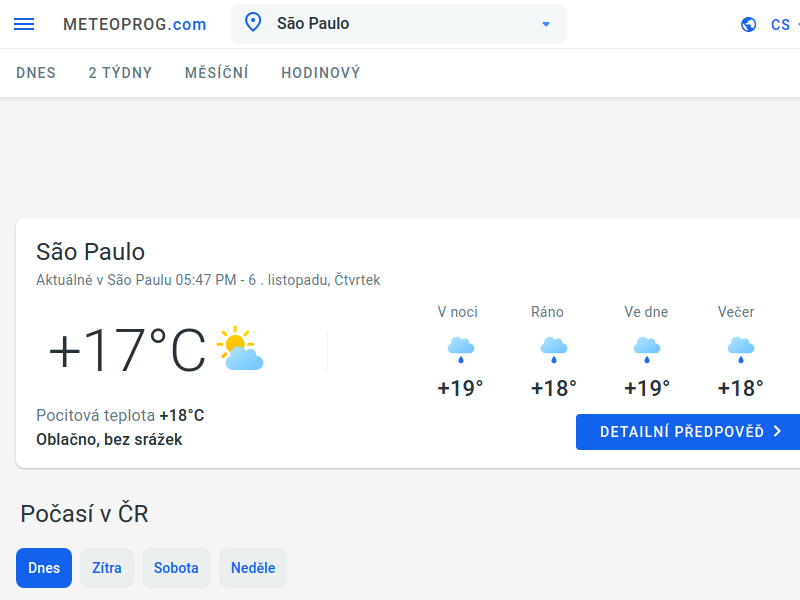This screenshot has width=800, height=600.
Task: Pick the Neděle day filter
Action: 253,568
